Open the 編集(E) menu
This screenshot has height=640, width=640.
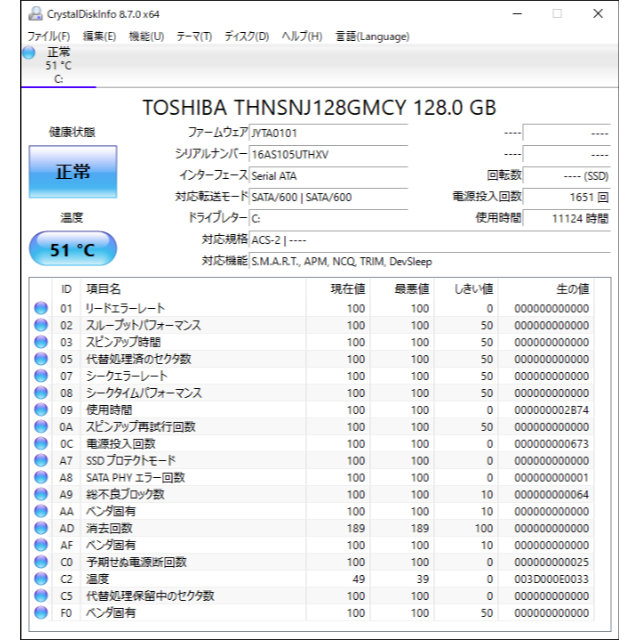[x=99, y=36]
